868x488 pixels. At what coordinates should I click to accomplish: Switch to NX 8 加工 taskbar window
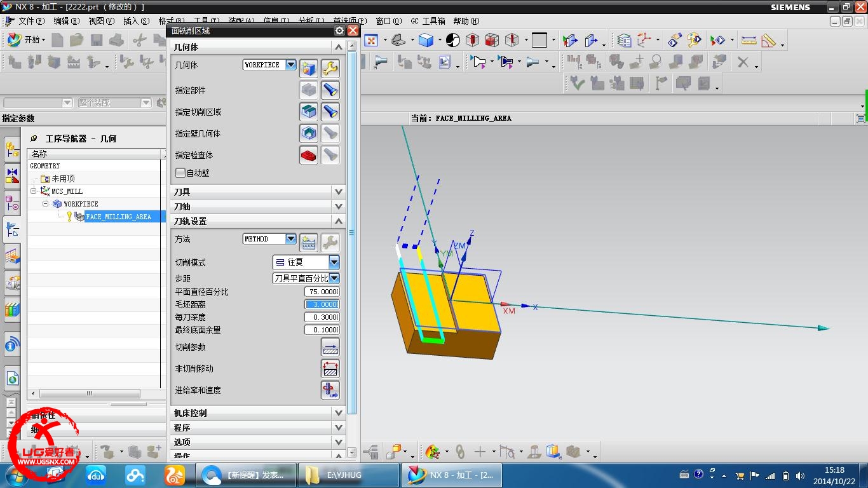[x=452, y=475]
